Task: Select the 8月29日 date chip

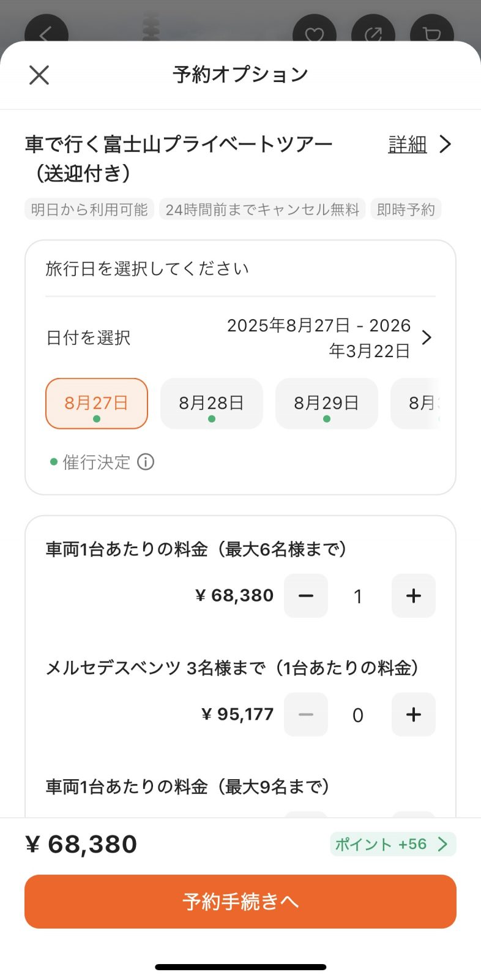Action: click(x=327, y=404)
